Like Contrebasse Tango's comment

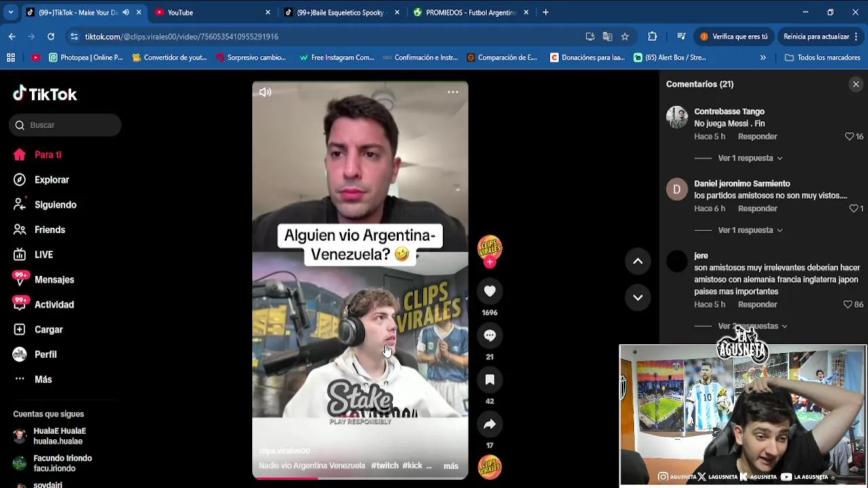[x=849, y=136]
